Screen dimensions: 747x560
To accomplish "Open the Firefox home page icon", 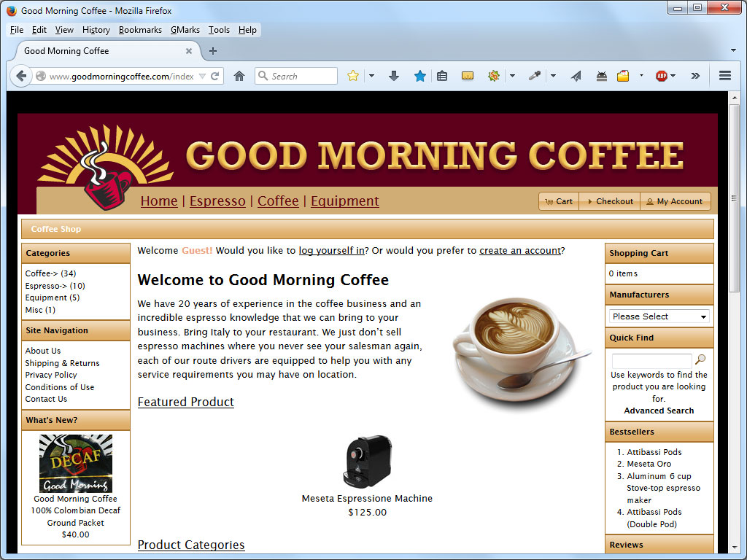I will (239, 76).
